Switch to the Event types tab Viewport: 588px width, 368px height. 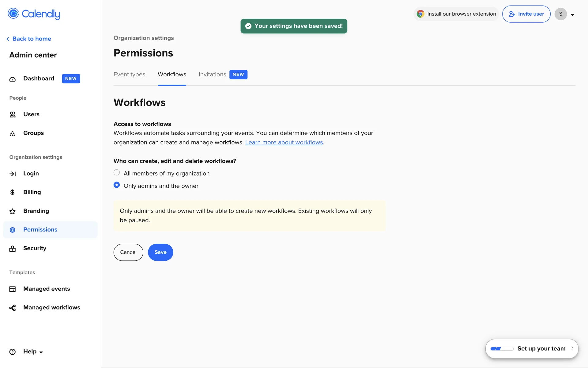[129, 75]
